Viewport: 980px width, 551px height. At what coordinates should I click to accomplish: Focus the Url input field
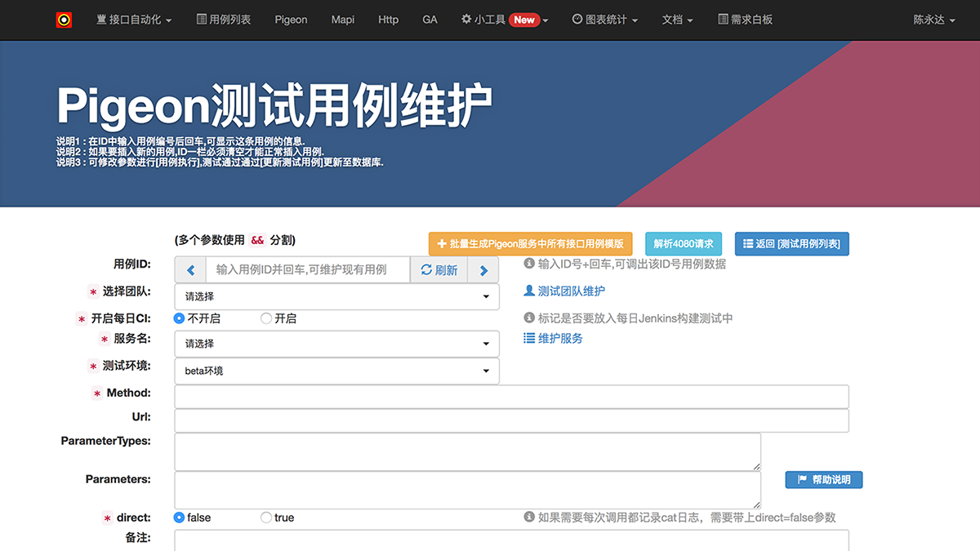click(512, 420)
